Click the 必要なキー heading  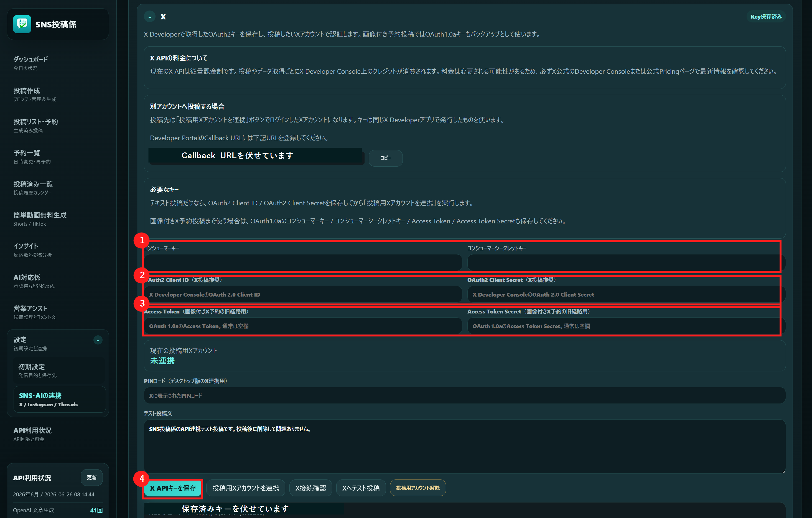tap(164, 190)
